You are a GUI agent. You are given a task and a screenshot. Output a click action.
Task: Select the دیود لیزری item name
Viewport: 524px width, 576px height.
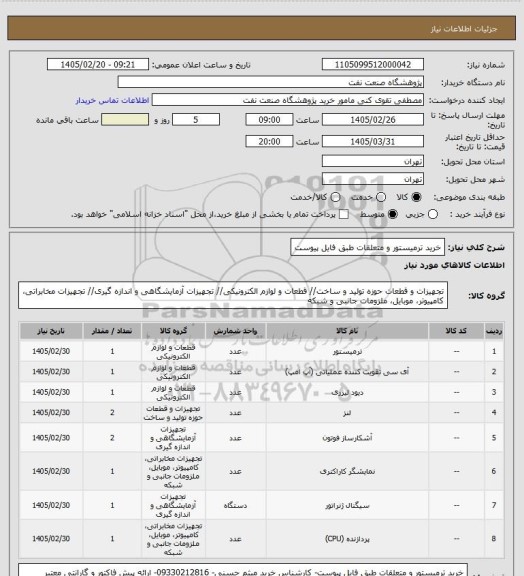347,392
